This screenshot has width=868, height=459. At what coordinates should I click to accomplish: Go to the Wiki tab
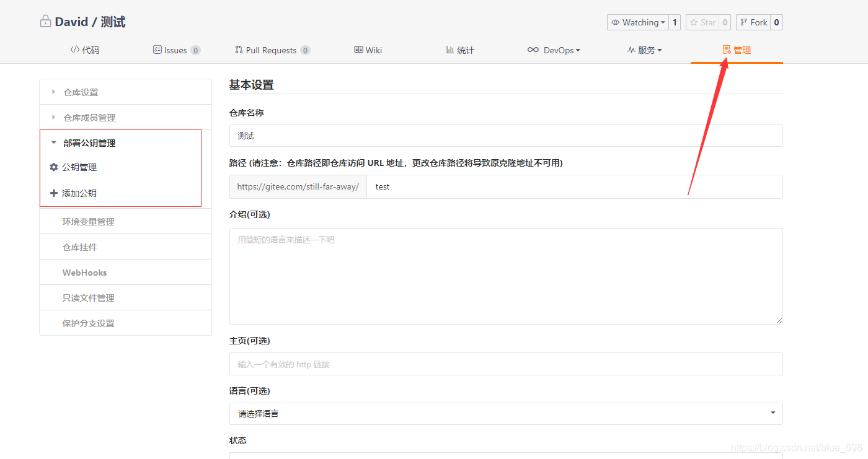368,50
